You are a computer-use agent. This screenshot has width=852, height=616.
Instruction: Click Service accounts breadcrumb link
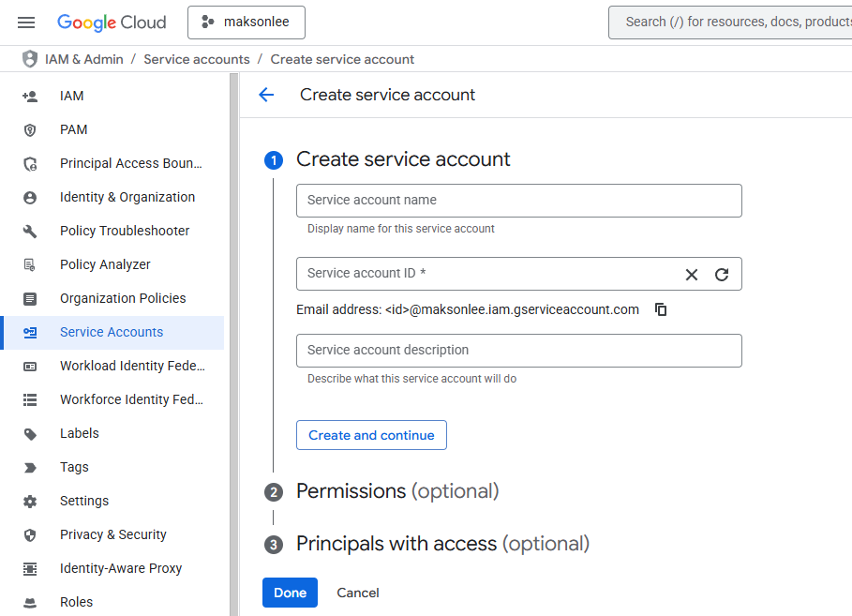pos(197,59)
